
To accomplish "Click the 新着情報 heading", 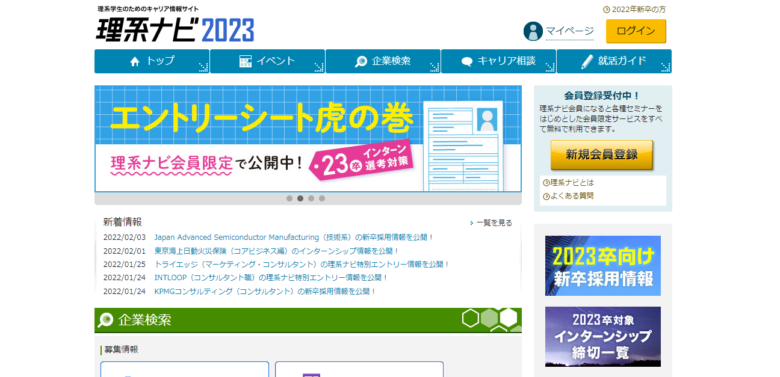I will click(x=122, y=222).
